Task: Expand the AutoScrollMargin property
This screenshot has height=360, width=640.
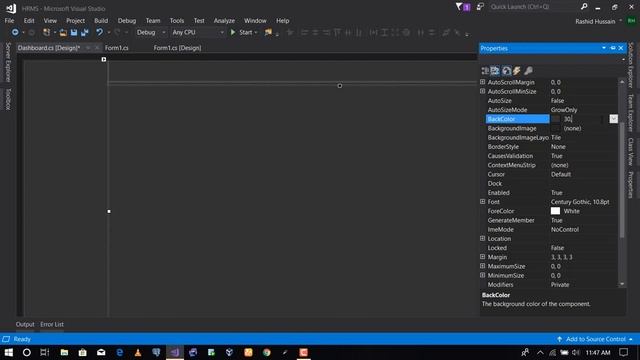Action: pyautogui.click(x=482, y=82)
